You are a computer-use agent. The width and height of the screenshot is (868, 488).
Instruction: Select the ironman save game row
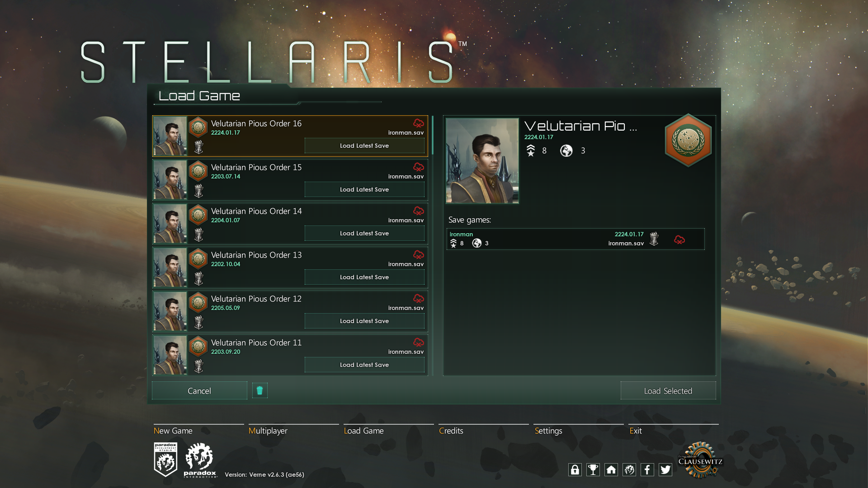tap(576, 239)
